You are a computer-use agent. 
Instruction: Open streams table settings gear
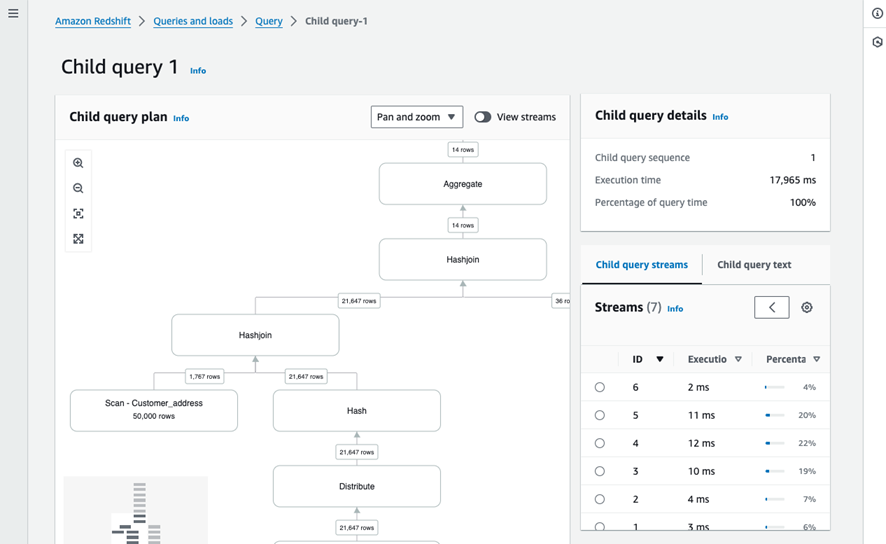[807, 308]
